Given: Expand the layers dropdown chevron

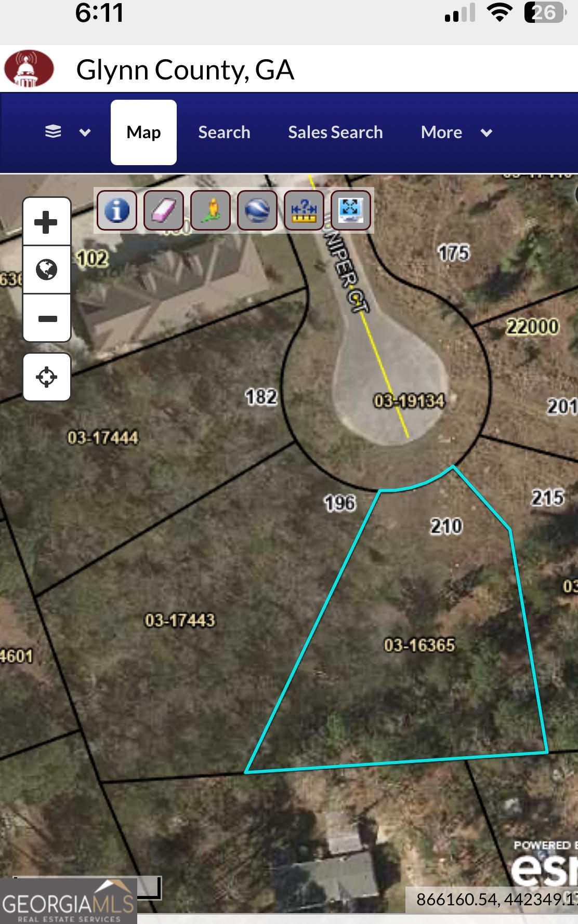Looking at the screenshot, I should coord(85,132).
